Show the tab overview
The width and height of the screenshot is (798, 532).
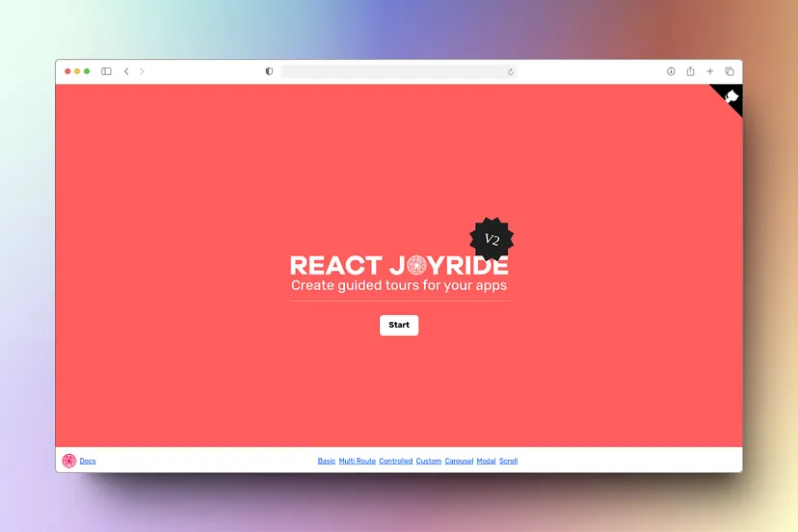tap(730, 71)
